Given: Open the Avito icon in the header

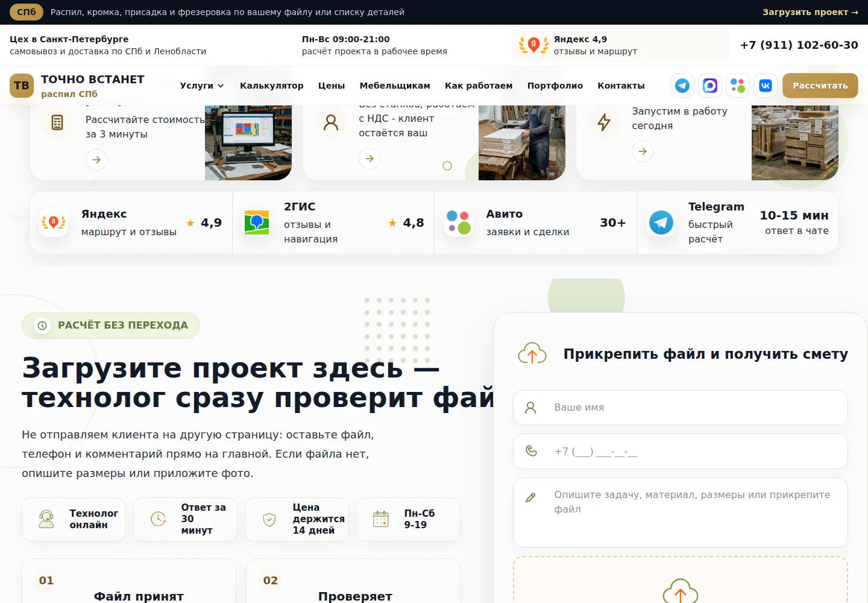Looking at the screenshot, I should [x=738, y=86].
